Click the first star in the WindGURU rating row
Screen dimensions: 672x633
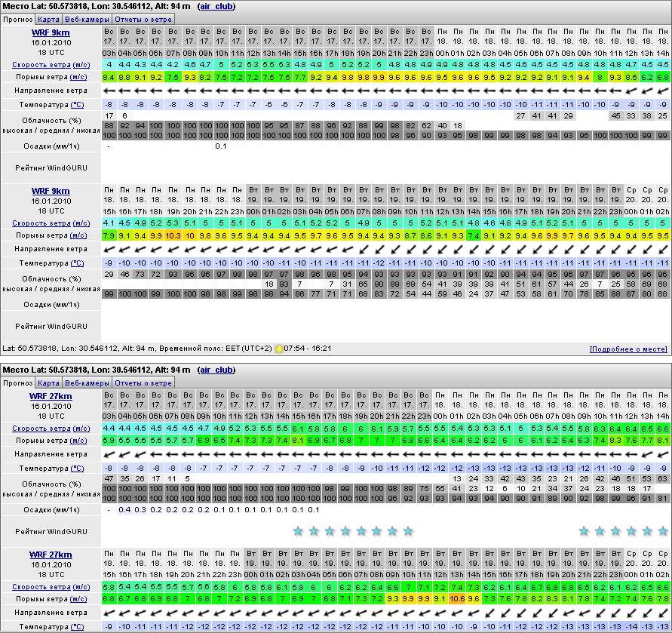click(x=298, y=531)
